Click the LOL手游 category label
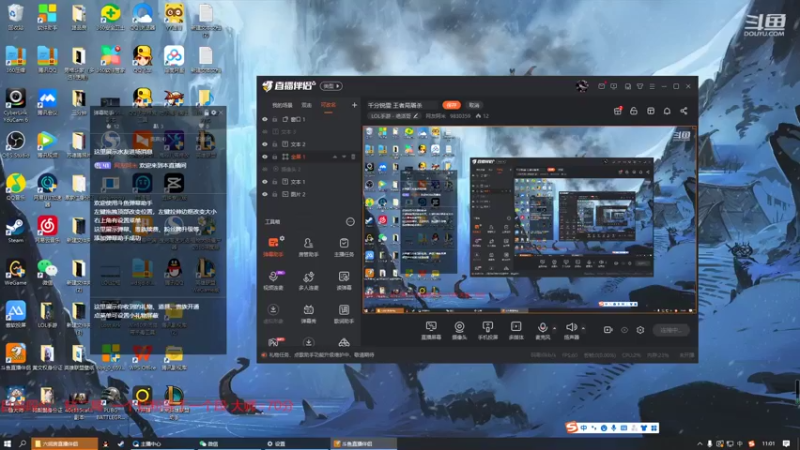This screenshot has width=800, height=450. (x=391, y=116)
